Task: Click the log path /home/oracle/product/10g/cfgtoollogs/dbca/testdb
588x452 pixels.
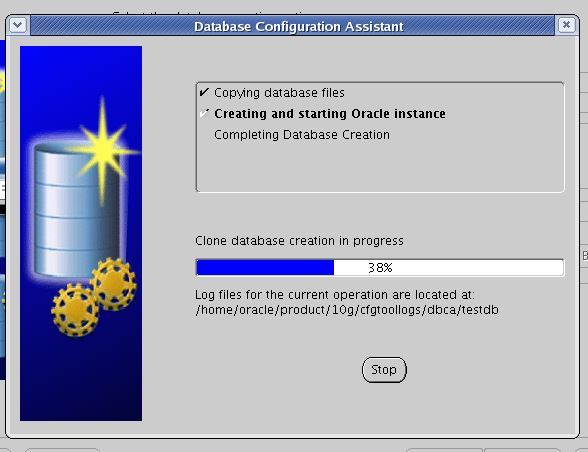Action: [347, 310]
